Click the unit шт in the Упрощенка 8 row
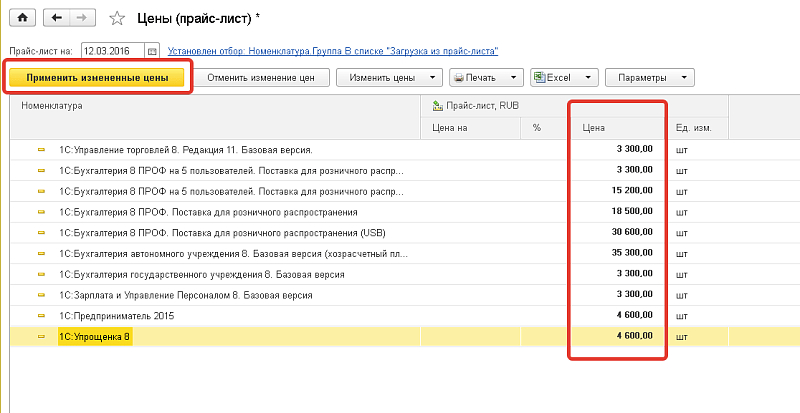 click(x=681, y=337)
